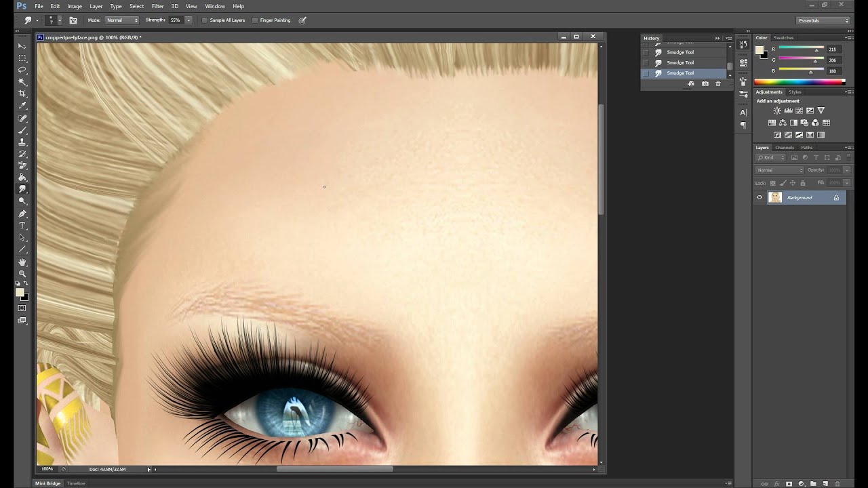This screenshot has width=868, height=488.
Task: Open the Character panel icon
Action: 743,113
